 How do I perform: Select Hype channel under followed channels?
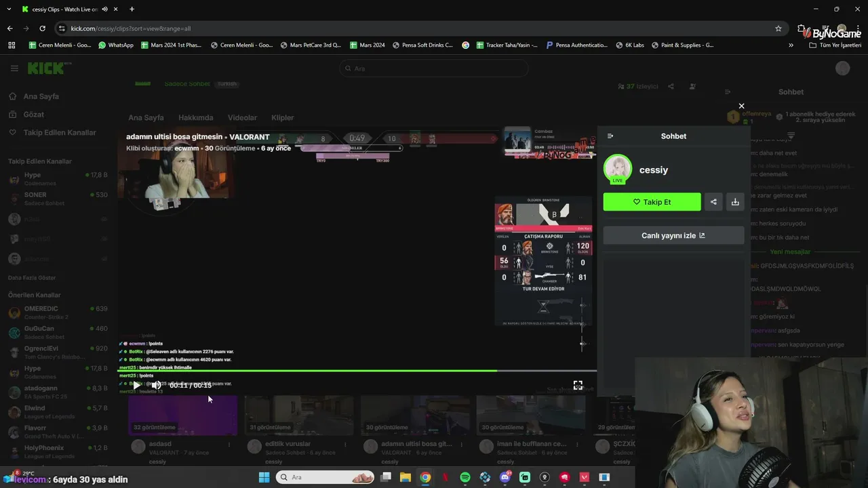point(58,179)
